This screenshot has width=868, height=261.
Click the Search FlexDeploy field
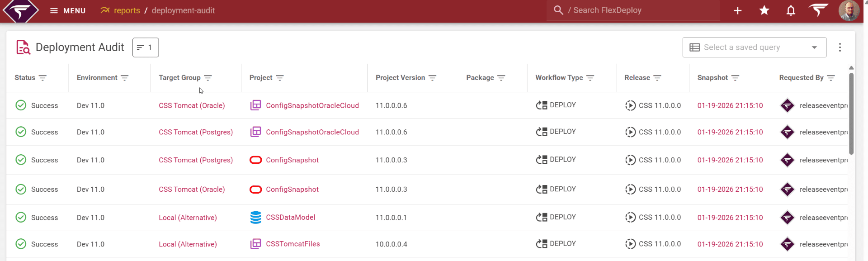tap(633, 10)
